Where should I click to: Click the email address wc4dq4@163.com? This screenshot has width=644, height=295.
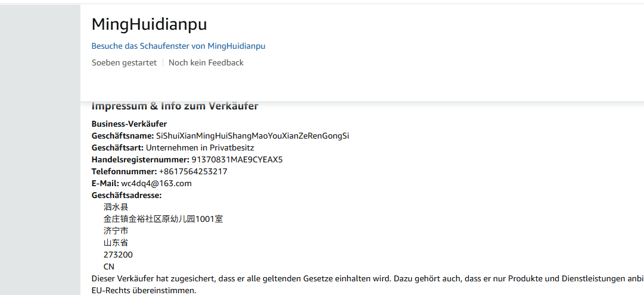156,183
